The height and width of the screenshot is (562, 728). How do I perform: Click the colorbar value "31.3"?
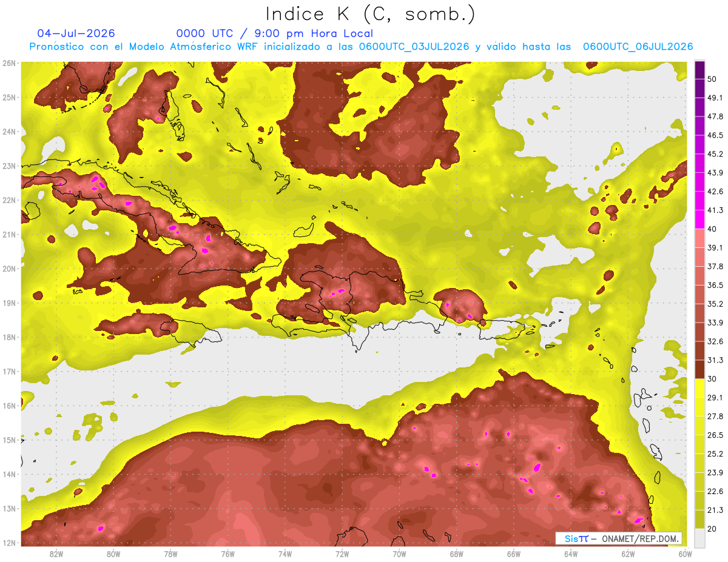click(715, 360)
